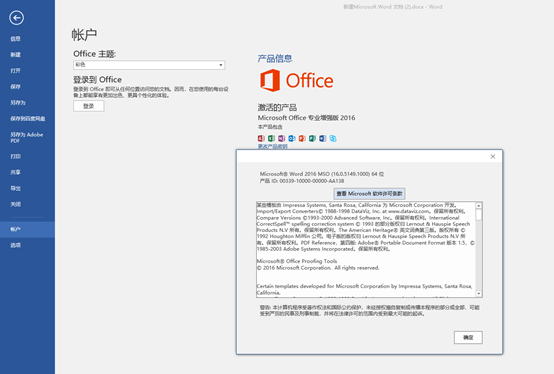The image size is (554, 374).
Task: Click the license text scrollbar up arrow
Action: tap(479, 206)
